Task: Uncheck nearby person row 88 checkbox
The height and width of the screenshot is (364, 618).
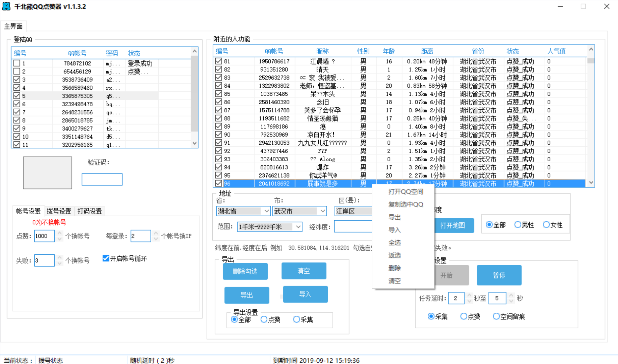Action: (218, 118)
